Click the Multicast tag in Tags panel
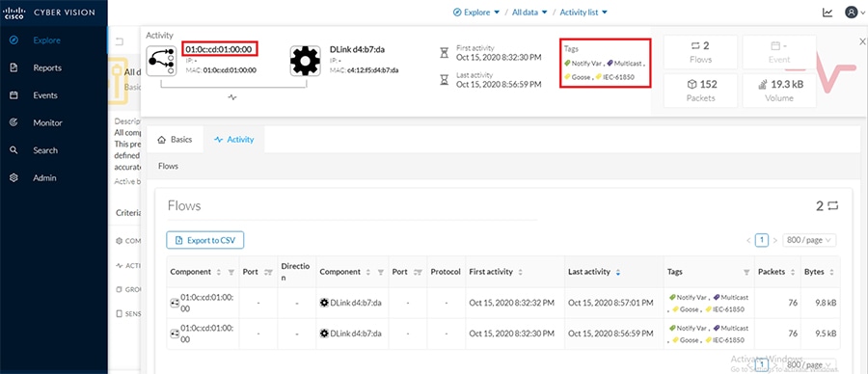Screen dimensions: 868x374 (x=624, y=63)
